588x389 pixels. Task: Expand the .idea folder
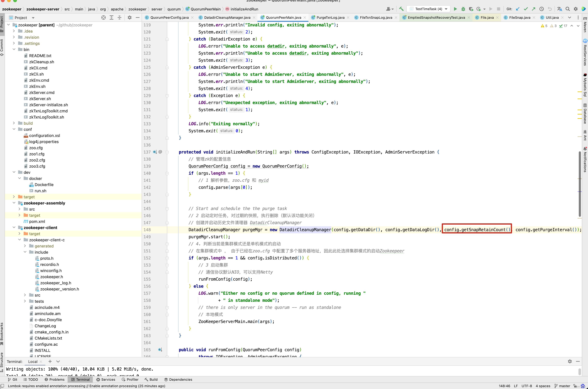tap(14, 31)
